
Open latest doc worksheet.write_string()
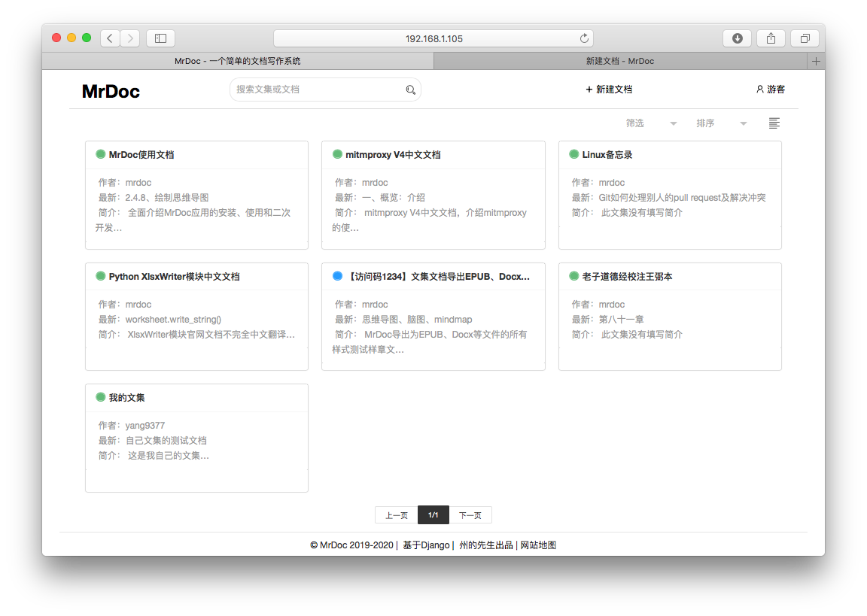173,320
